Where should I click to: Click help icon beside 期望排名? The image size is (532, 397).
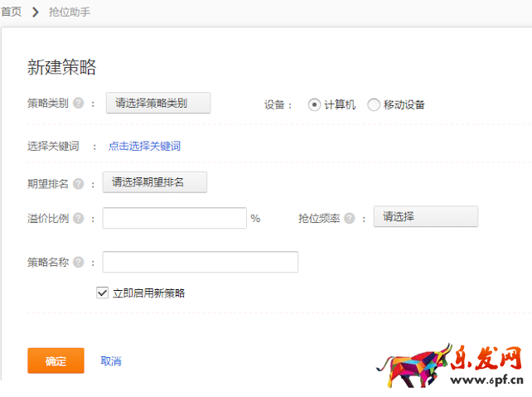[79, 183]
